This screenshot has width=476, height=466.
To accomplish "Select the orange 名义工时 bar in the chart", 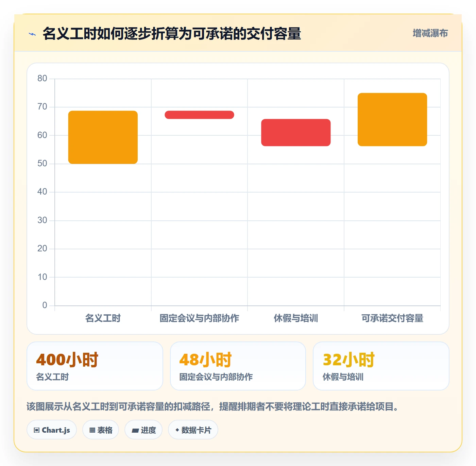I will coord(103,137).
